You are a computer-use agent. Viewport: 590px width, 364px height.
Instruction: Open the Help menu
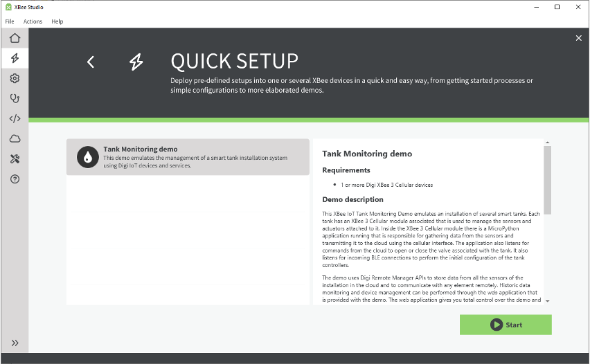coord(57,21)
